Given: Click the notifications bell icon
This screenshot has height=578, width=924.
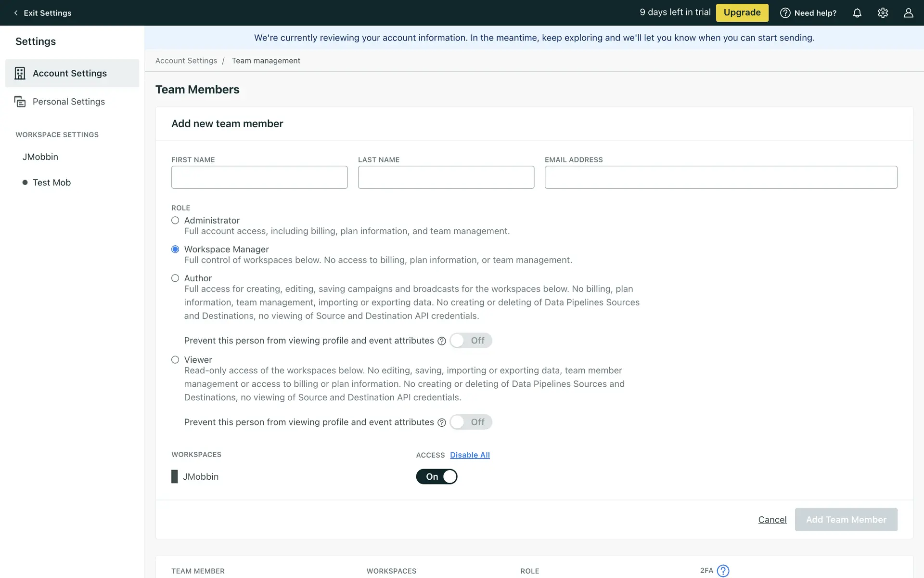Looking at the screenshot, I should tap(857, 13).
